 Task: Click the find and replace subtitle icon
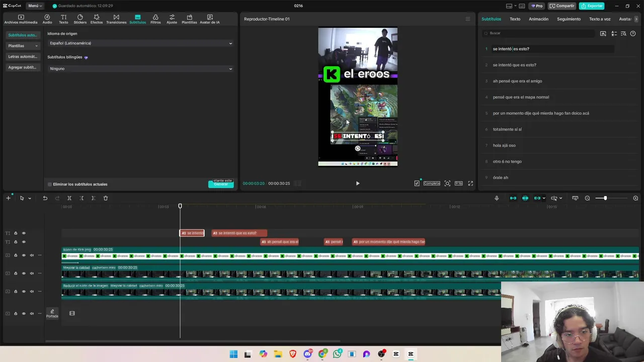[623, 34]
